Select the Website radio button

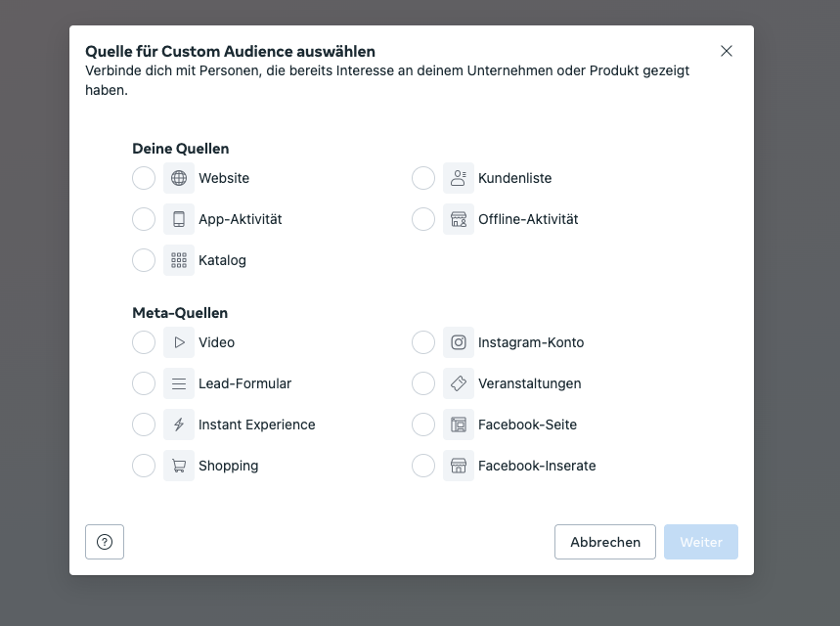(x=144, y=178)
